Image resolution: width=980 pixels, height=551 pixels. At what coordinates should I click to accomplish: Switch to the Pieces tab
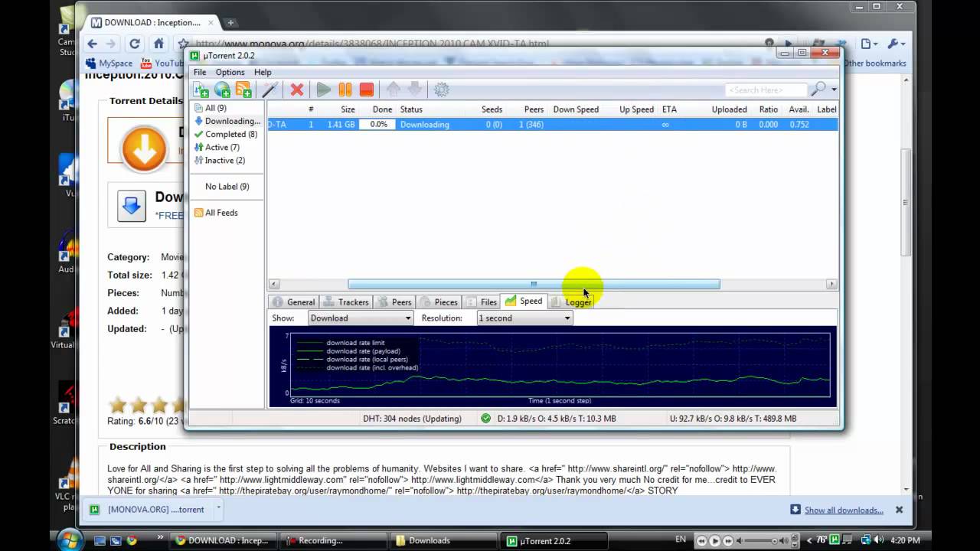tap(439, 302)
